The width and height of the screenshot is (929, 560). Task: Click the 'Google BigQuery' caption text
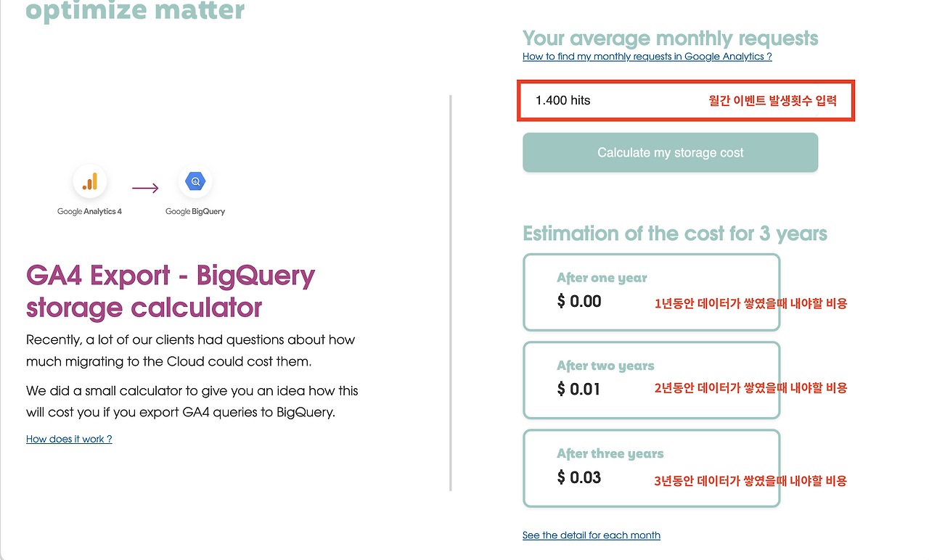click(195, 212)
